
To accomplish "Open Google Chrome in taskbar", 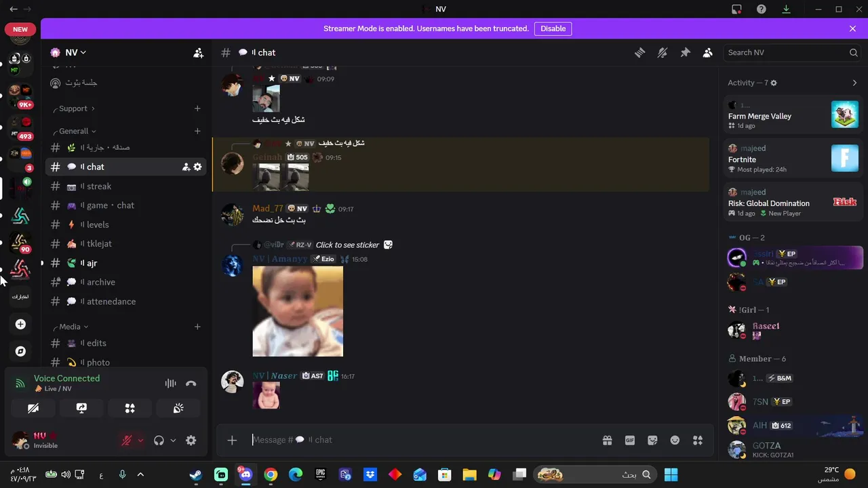I will point(271,474).
